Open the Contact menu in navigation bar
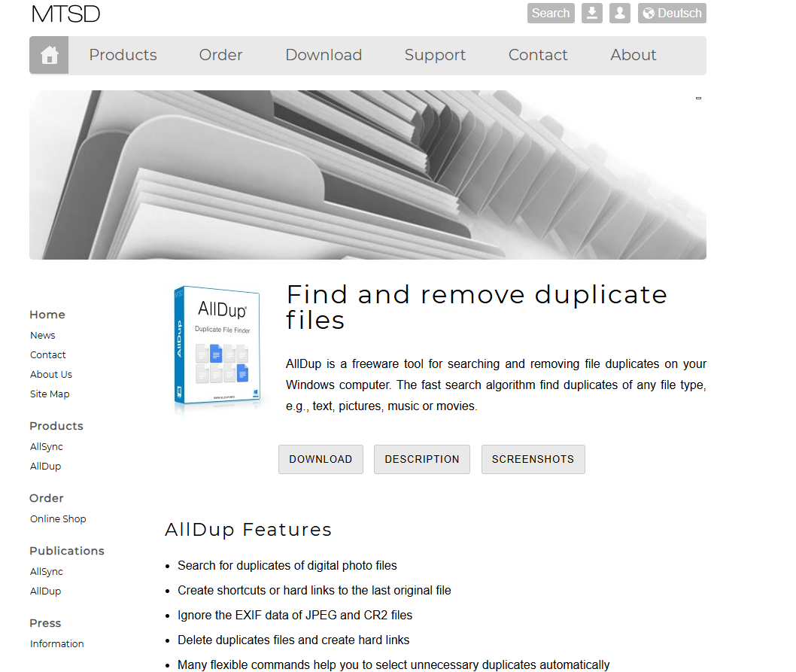796x672 pixels. coord(538,55)
